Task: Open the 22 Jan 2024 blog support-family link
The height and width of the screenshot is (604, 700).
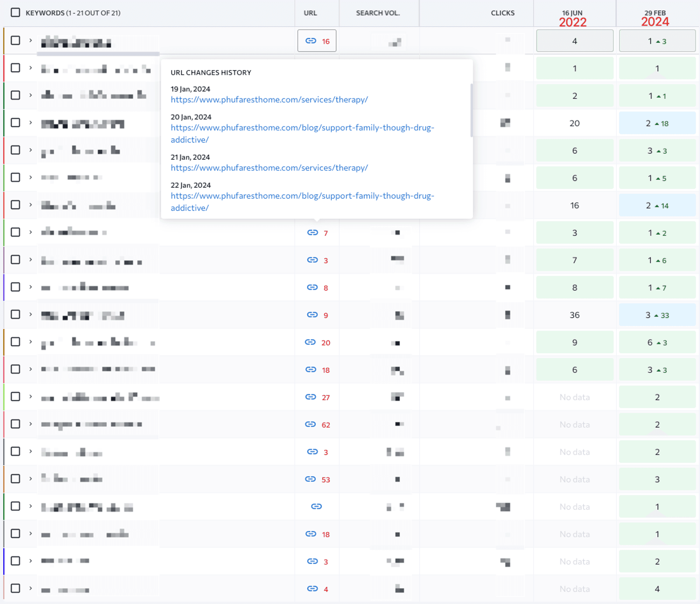Action: click(x=302, y=196)
